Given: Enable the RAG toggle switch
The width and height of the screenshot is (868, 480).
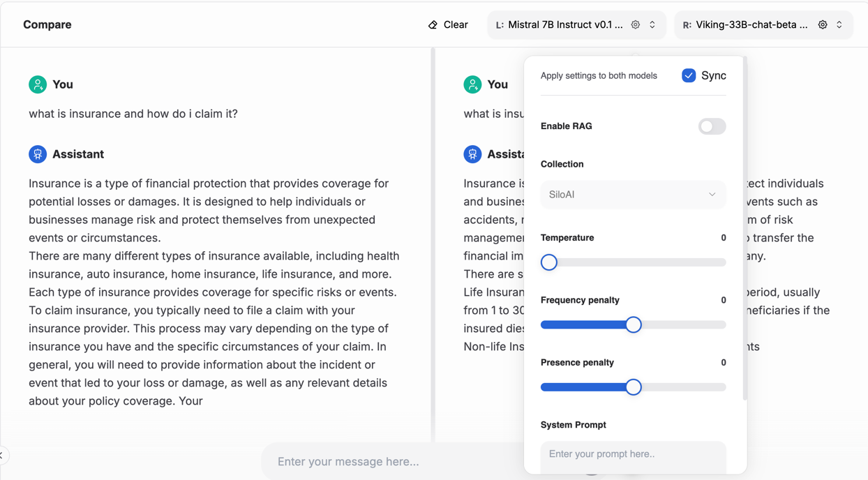Looking at the screenshot, I should 712,126.
